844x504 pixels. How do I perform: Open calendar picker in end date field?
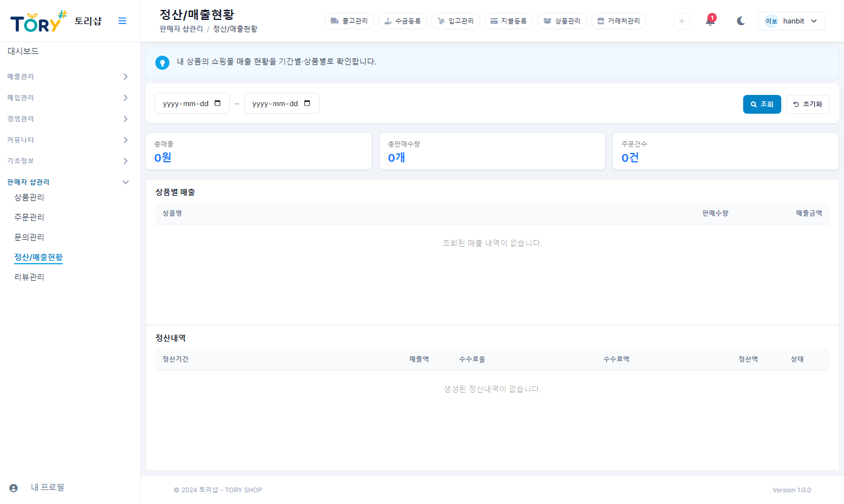(x=307, y=103)
